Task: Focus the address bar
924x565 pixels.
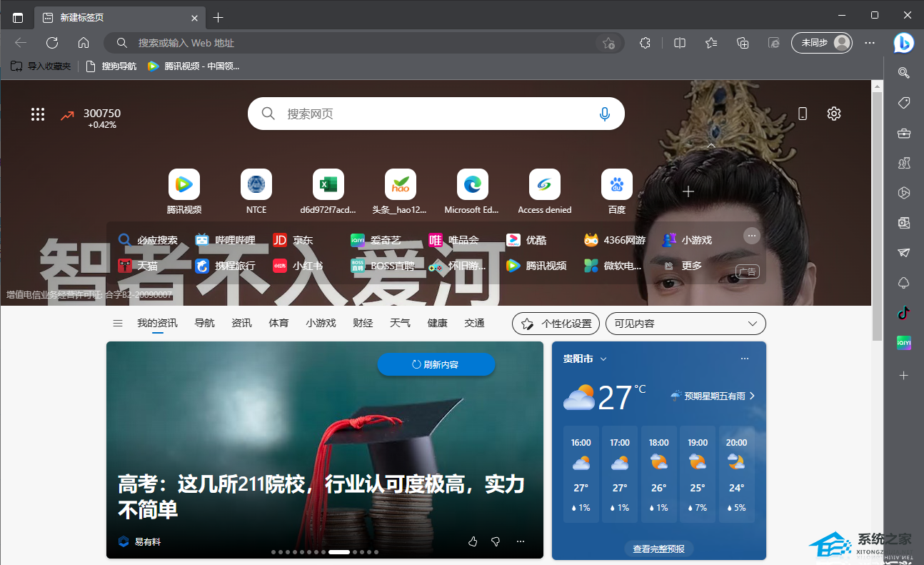Action: point(364,43)
